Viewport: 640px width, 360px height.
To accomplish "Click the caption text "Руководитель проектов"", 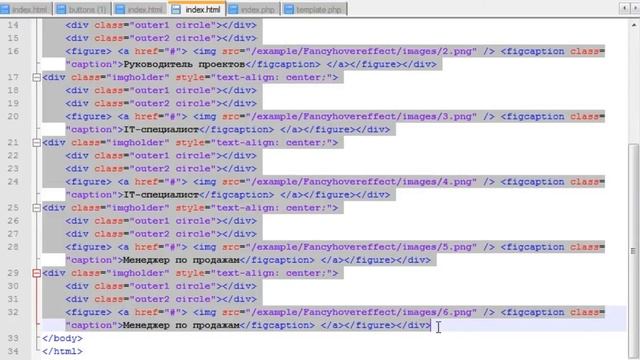I will pos(184,64).
